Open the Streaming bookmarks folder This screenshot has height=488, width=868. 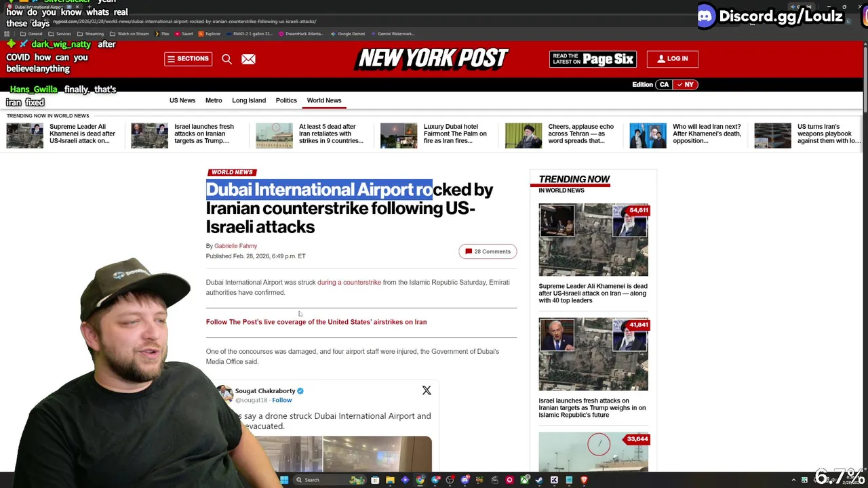click(90, 34)
